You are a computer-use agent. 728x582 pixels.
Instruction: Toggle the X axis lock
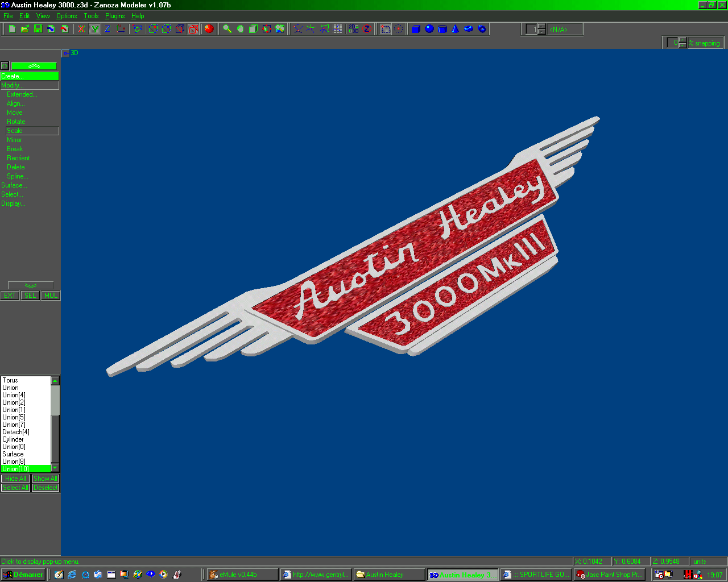click(81, 29)
